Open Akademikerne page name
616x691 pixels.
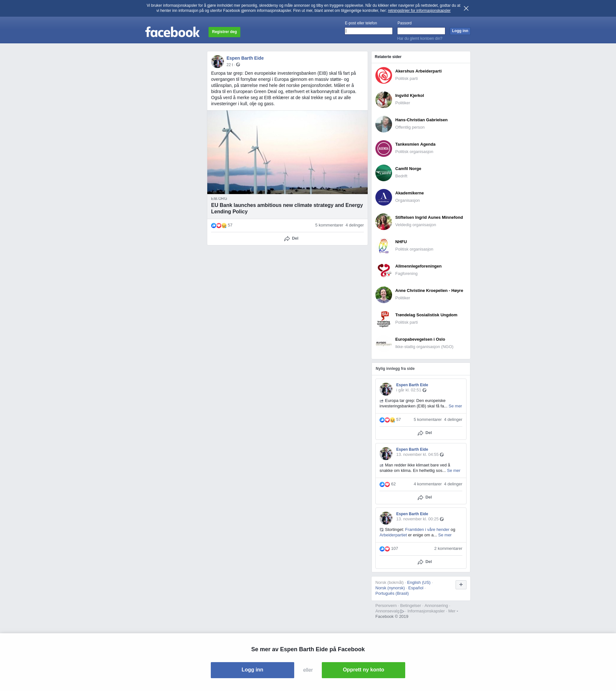click(409, 193)
